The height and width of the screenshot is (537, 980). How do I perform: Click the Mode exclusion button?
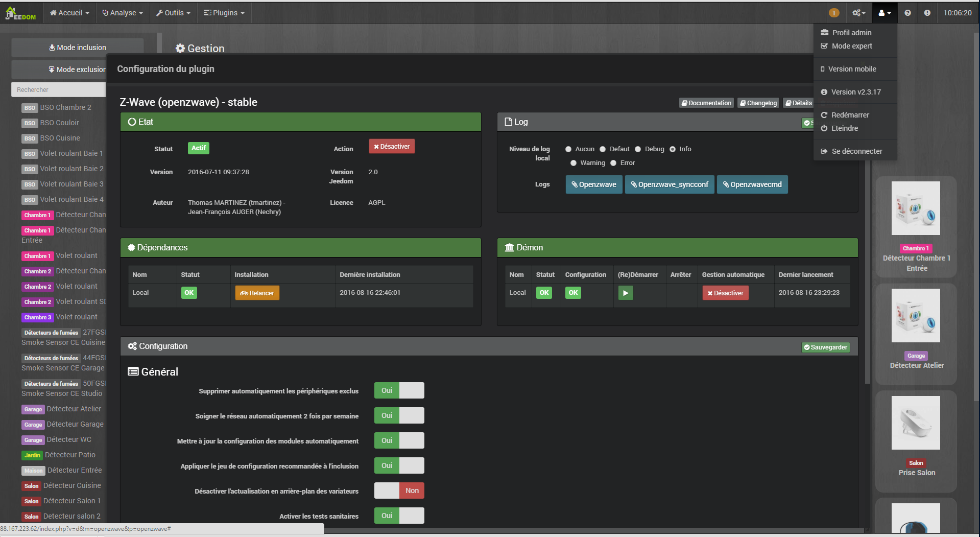click(58, 69)
